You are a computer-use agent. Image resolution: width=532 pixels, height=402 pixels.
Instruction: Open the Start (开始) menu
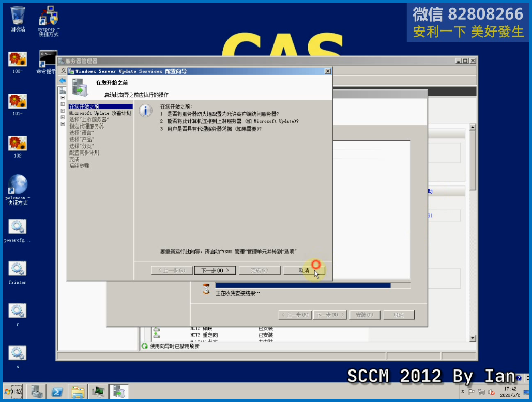click(13, 392)
